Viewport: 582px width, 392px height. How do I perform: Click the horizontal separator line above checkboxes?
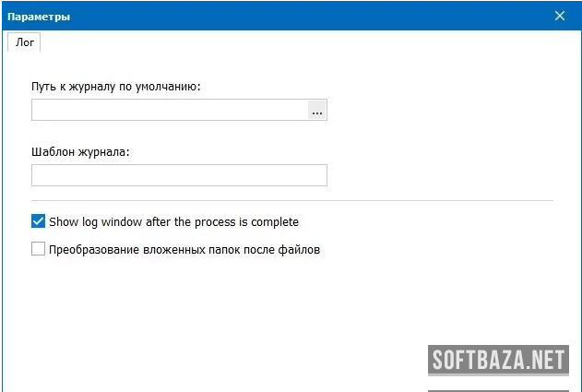click(291, 200)
